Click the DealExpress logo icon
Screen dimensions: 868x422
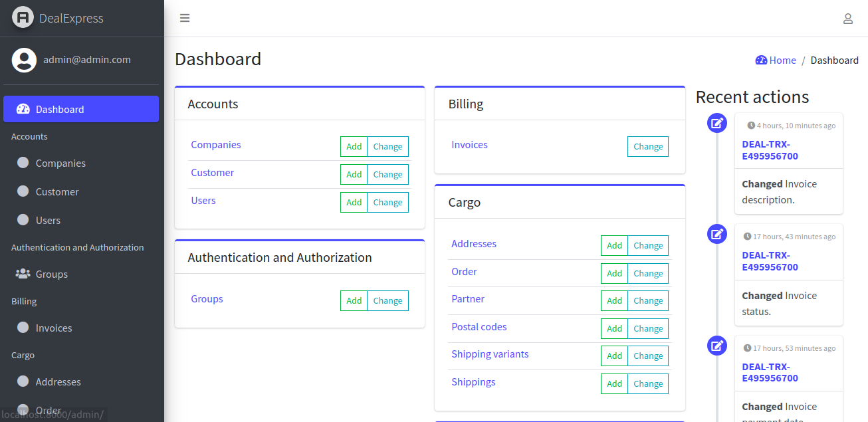click(x=23, y=18)
